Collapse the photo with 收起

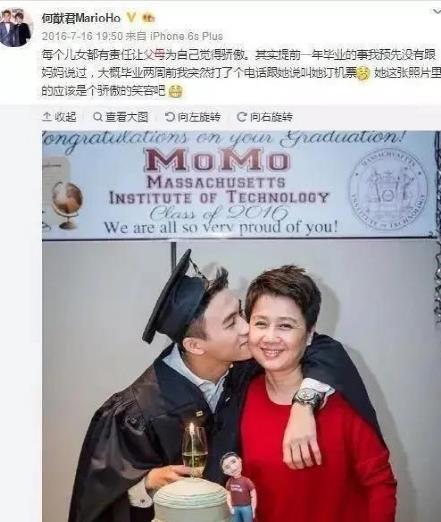(x=60, y=117)
